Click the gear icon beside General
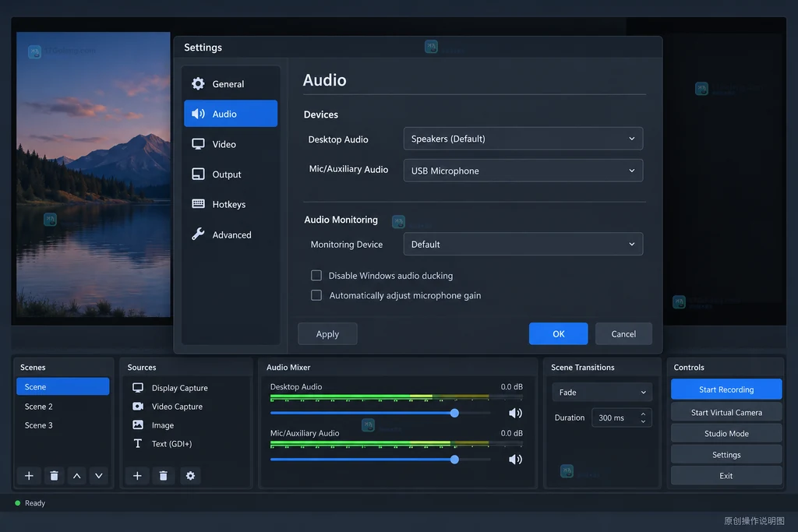Screen dimensions: 798x532 [x=198, y=83]
